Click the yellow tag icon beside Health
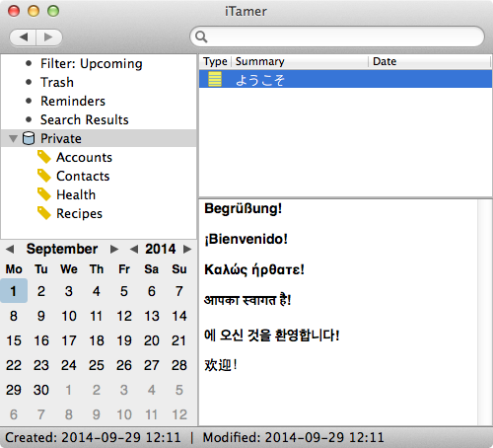493x448 pixels. [44, 194]
